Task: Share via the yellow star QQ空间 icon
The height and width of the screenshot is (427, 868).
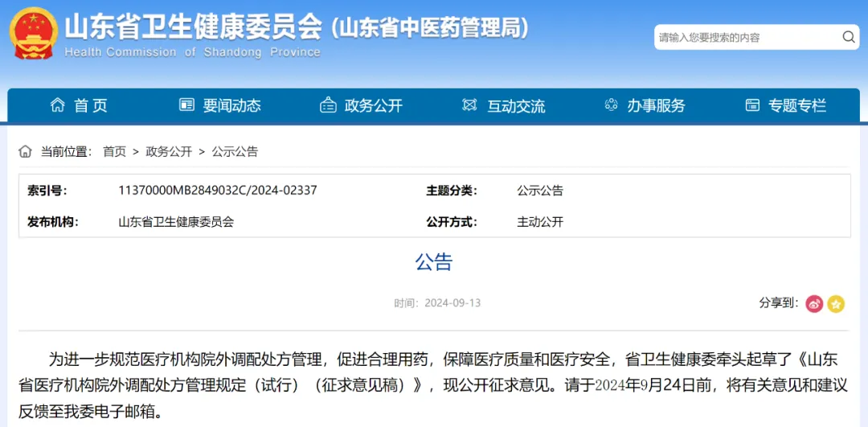Action: tap(836, 303)
